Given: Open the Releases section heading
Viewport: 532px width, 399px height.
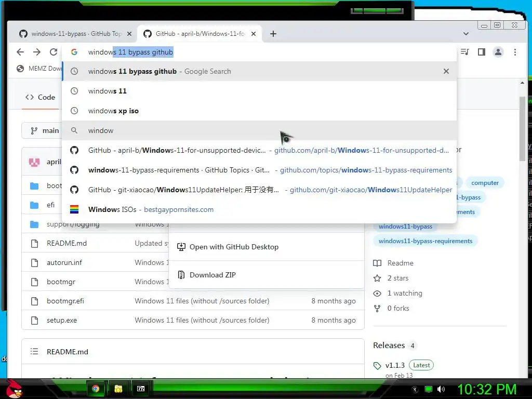Looking at the screenshot, I should point(389,345).
